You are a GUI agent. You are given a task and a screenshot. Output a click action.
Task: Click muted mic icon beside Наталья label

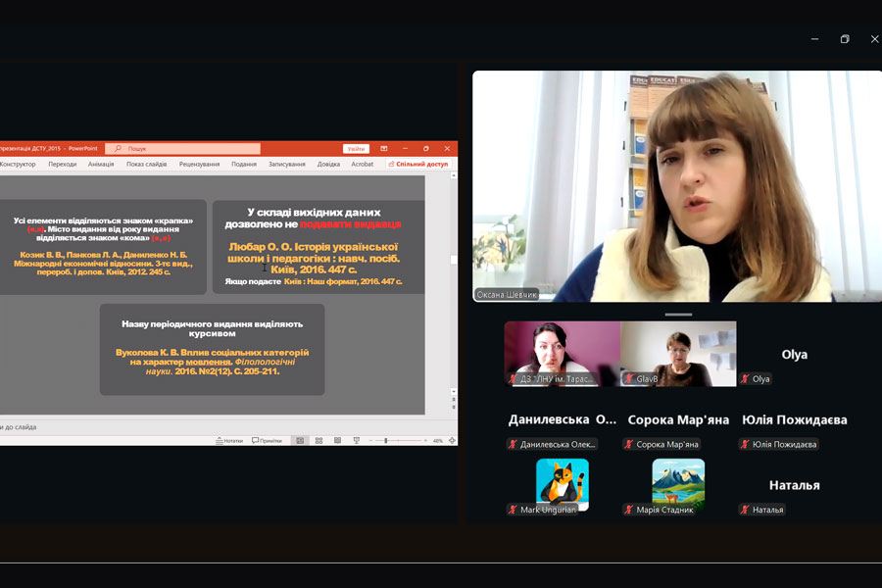click(x=745, y=510)
